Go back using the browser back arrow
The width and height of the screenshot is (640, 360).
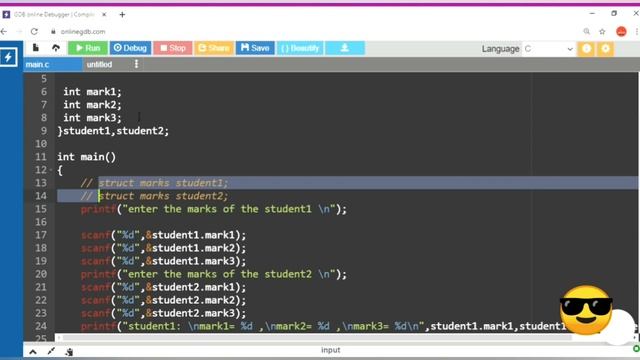point(4,31)
